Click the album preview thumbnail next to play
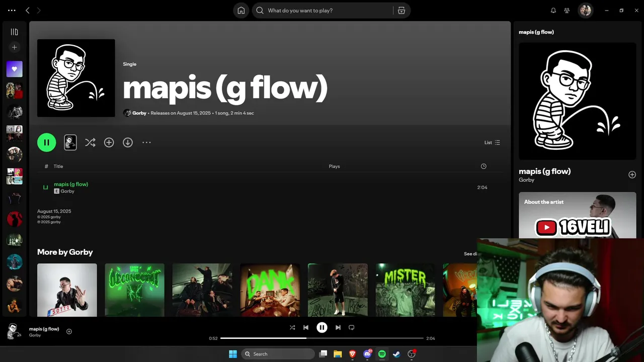644x362 pixels. pos(70,142)
